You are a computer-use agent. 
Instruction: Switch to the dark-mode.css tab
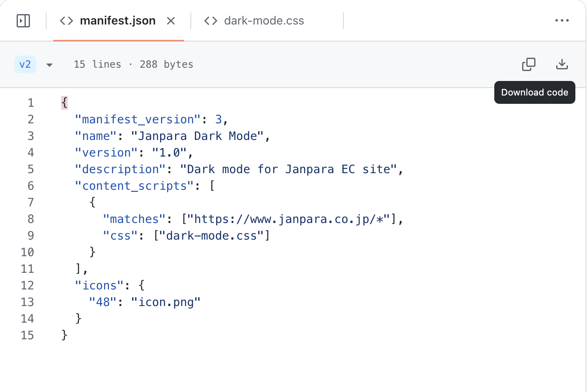pyautogui.click(x=264, y=21)
